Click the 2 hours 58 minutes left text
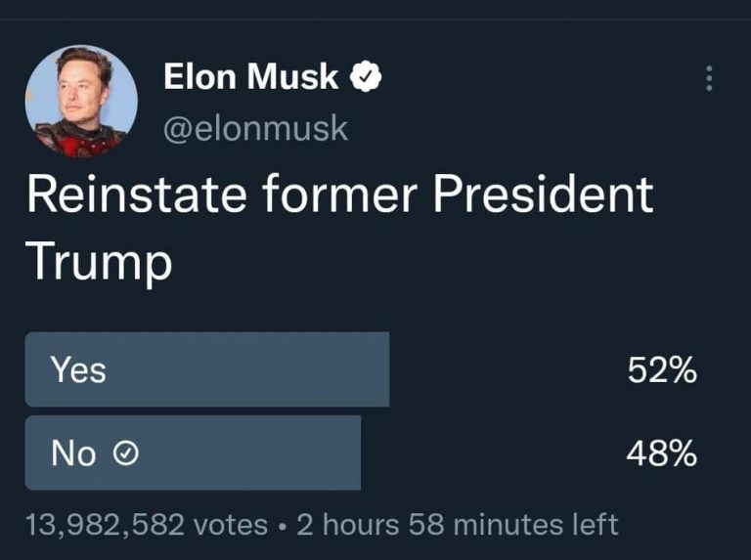751x560 pixels. point(458,525)
